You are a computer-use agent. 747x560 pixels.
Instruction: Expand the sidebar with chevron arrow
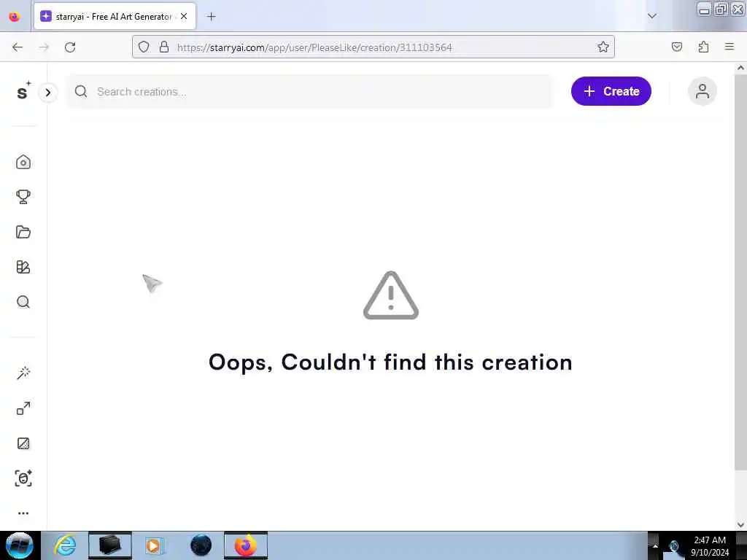(47, 93)
